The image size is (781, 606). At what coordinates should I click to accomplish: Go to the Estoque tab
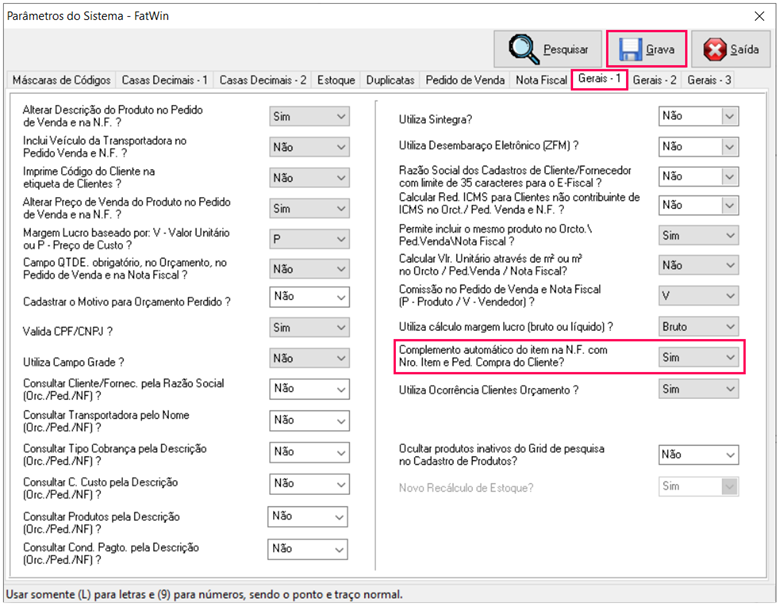(x=337, y=80)
